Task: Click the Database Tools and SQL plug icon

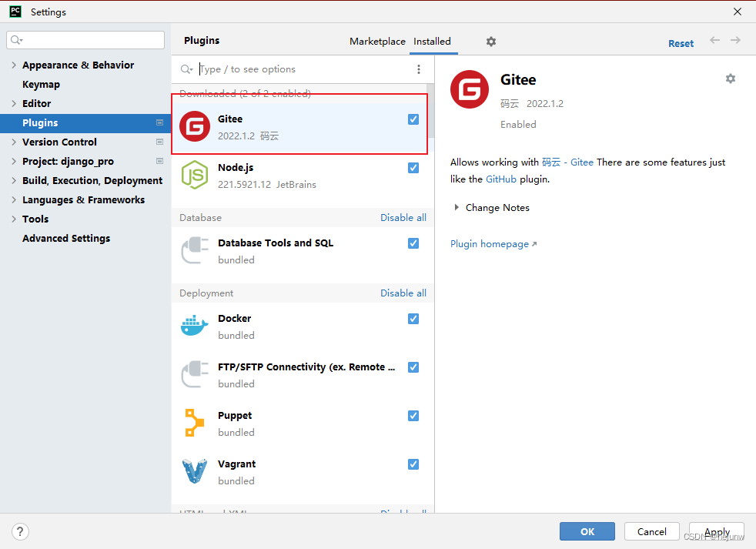Action: [x=195, y=250]
